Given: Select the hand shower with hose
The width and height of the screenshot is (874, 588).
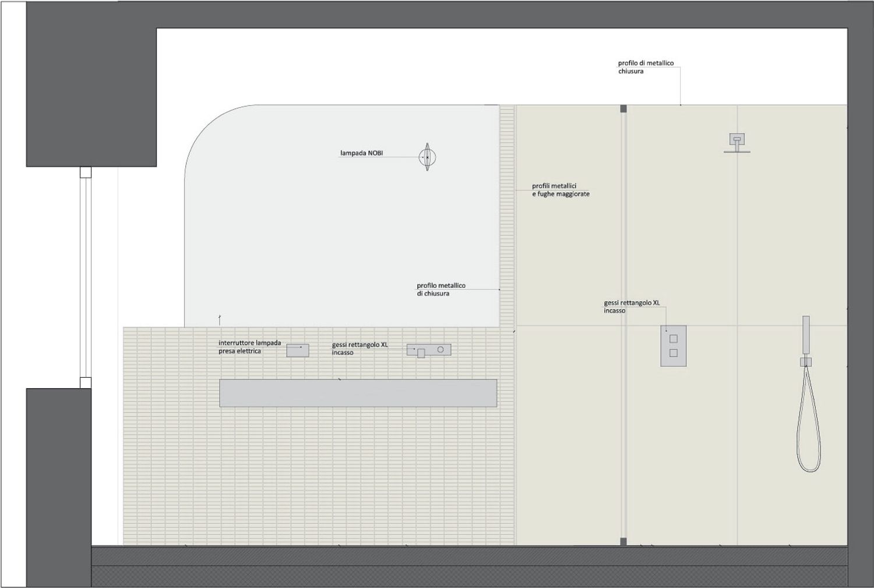Looking at the screenshot, I should click(808, 394).
